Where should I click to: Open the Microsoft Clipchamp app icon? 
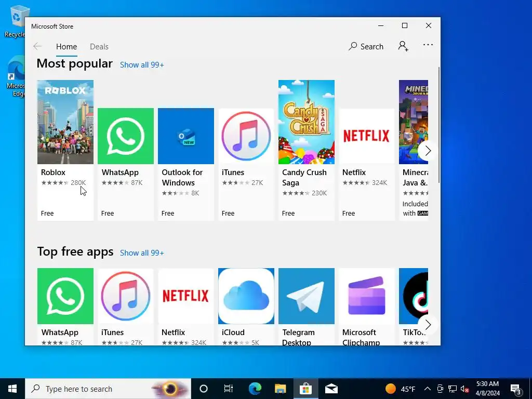pos(367,296)
